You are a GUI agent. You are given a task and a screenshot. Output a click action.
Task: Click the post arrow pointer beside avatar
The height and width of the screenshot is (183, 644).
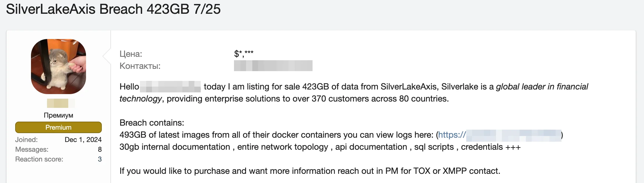(x=107, y=56)
